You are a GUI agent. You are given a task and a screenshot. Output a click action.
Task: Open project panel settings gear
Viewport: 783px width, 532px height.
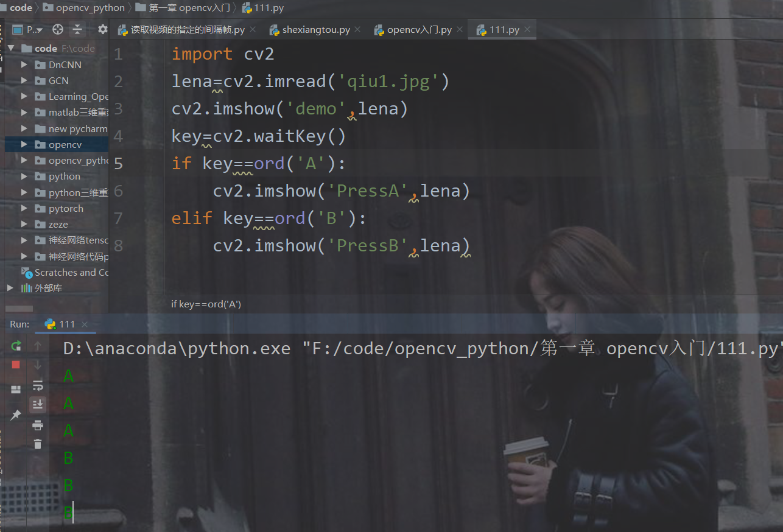click(103, 29)
